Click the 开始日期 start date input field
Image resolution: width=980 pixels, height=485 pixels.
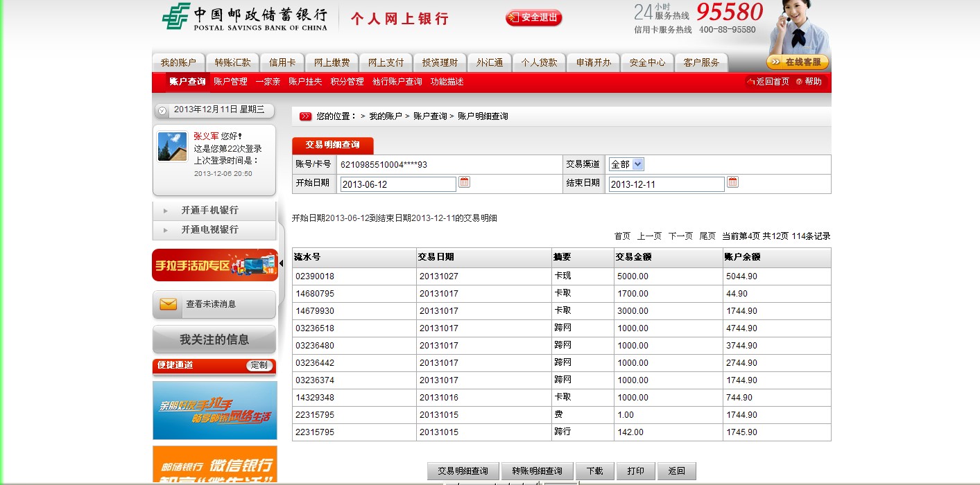tap(397, 184)
